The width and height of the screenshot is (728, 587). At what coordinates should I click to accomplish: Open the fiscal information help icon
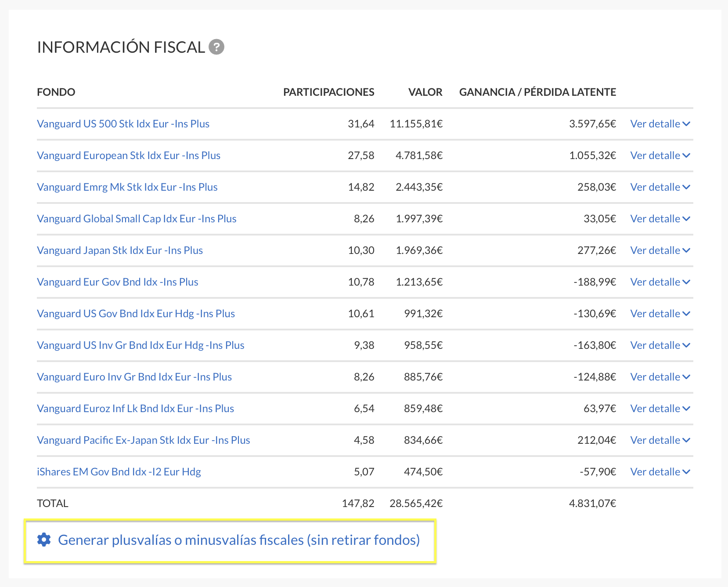tap(217, 47)
